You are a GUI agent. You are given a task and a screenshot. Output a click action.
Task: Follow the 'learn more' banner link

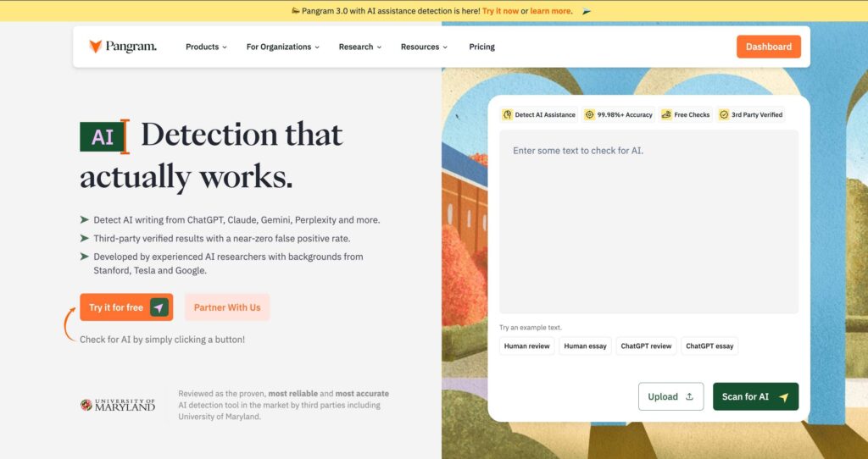550,11
